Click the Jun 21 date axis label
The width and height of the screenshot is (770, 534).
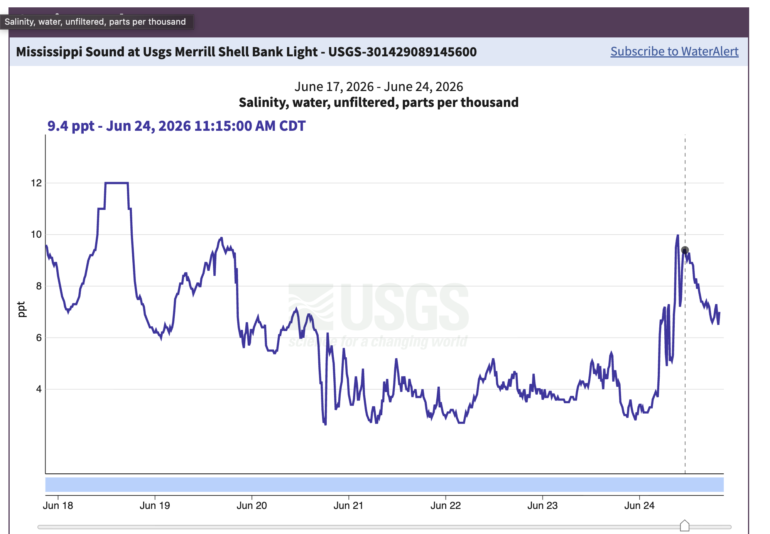(x=348, y=506)
